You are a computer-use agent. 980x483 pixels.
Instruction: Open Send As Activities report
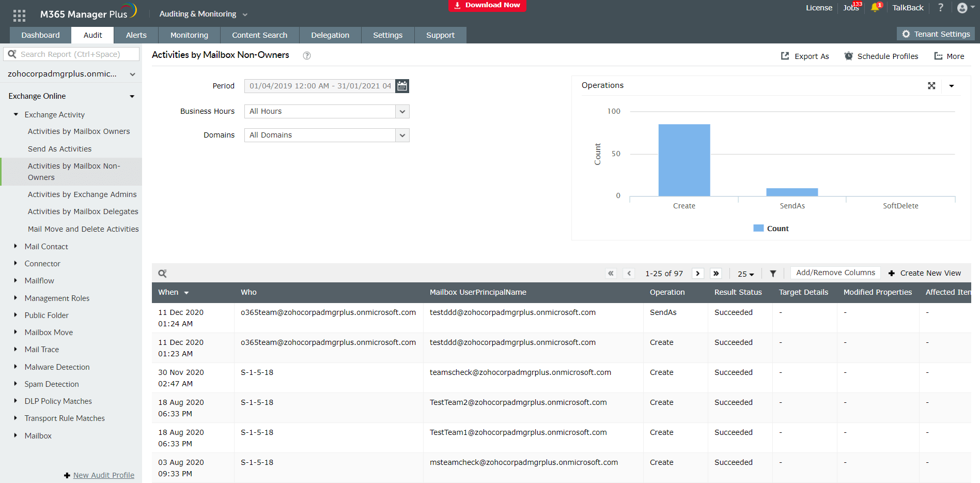pyautogui.click(x=59, y=149)
